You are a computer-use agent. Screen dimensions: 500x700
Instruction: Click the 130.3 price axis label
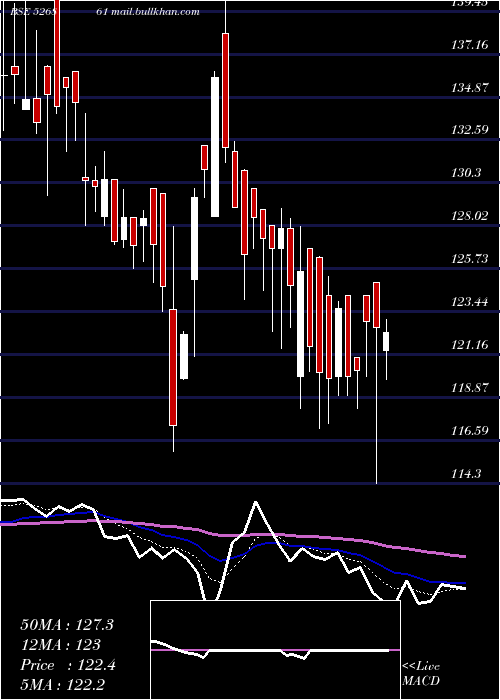[x=467, y=173]
